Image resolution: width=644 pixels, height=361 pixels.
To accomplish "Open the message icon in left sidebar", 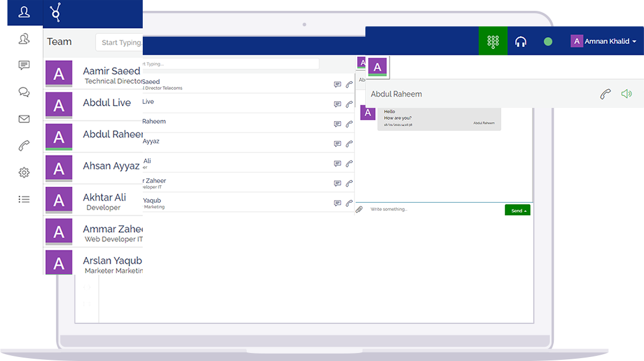I will click(24, 66).
